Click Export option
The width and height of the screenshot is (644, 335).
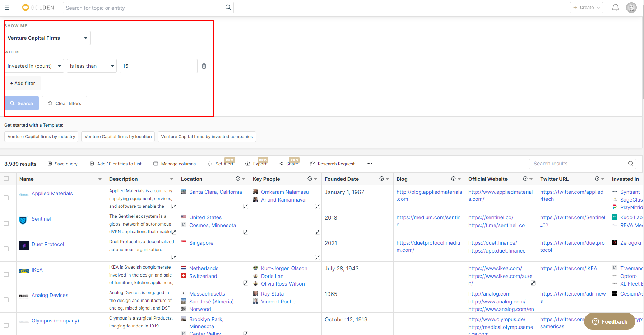point(256,164)
